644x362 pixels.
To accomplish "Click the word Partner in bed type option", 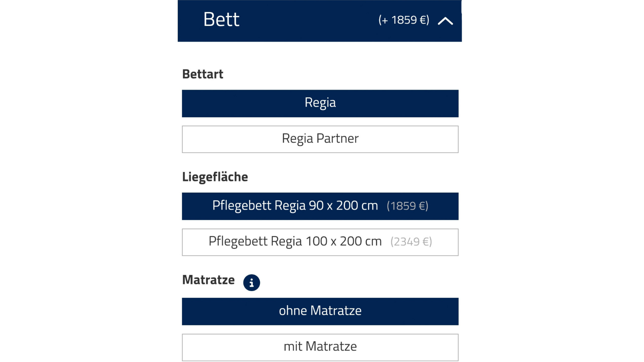I will pyautogui.click(x=337, y=139).
